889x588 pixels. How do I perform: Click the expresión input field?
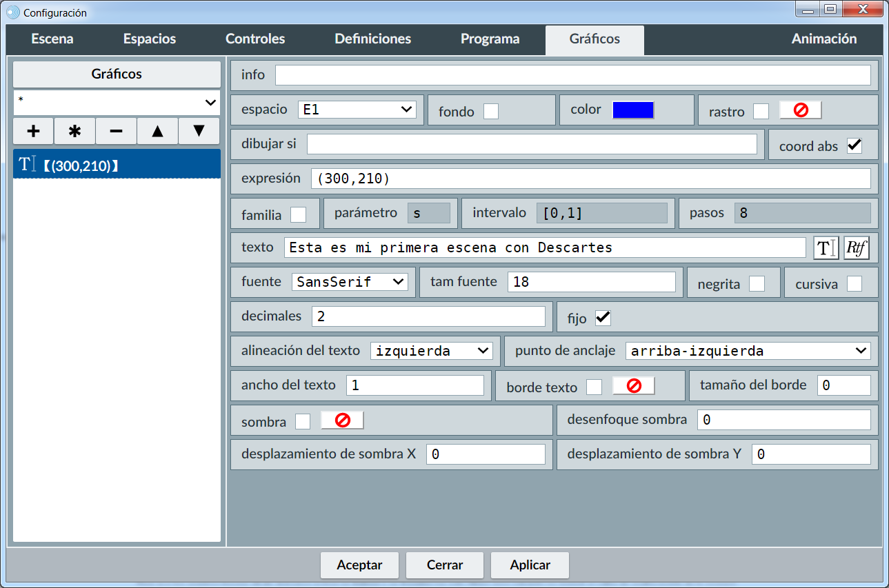click(590, 179)
